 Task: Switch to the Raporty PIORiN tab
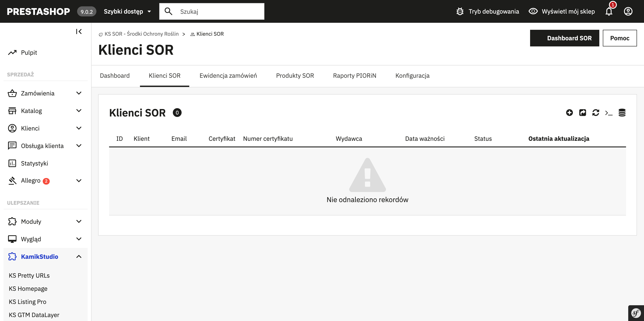pyautogui.click(x=354, y=76)
